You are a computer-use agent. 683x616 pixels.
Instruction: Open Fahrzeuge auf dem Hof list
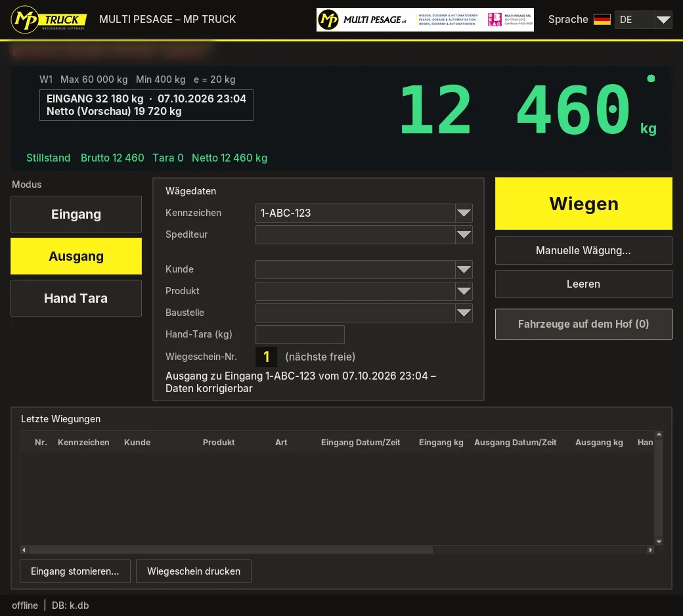click(584, 324)
